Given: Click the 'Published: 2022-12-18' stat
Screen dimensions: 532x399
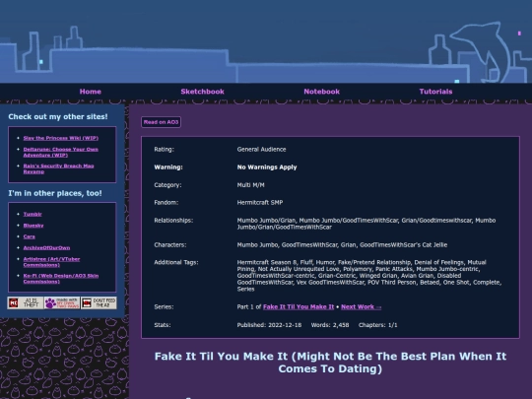Looking at the screenshot, I should click(269, 325).
